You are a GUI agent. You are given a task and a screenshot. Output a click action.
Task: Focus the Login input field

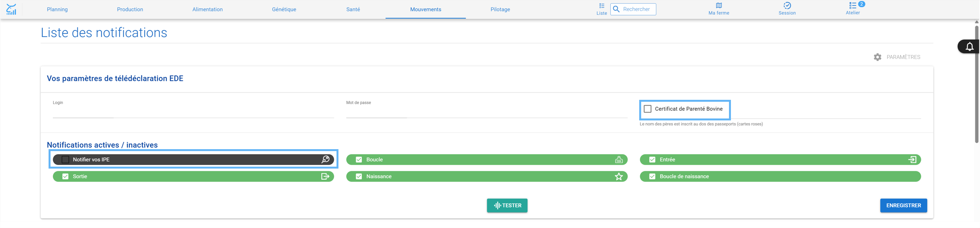pyautogui.click(x=193, y=113)
